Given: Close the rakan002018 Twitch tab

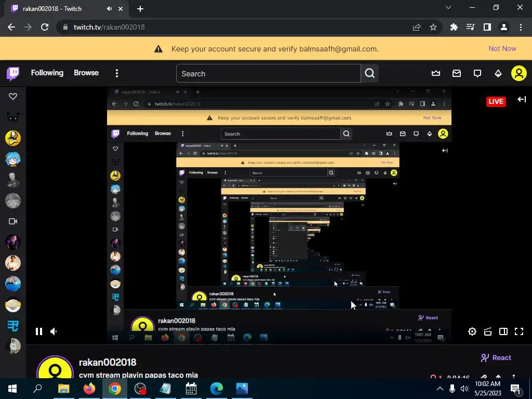Looking at the screenshot, I should (x=121, y=9).
